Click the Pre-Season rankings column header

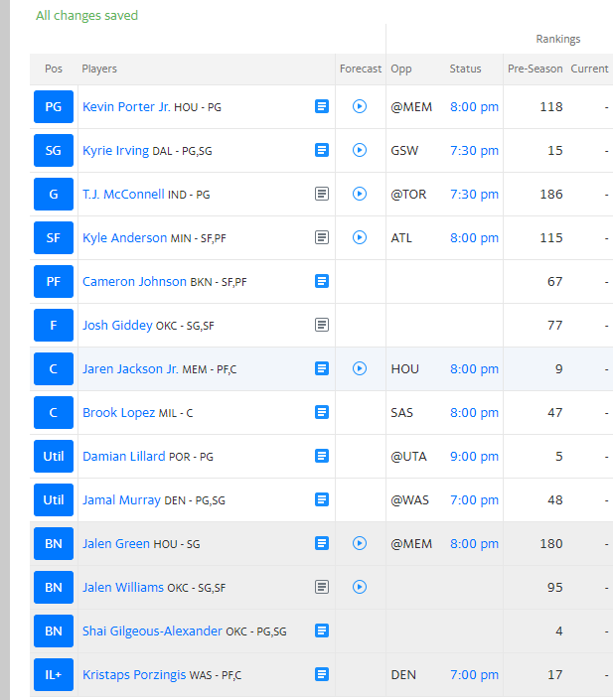point(535,69)
